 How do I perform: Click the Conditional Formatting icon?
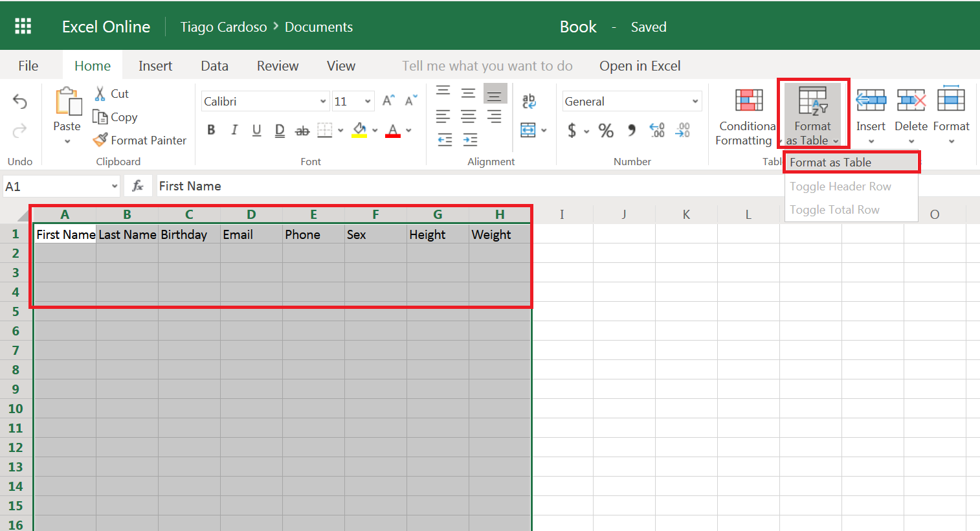748,101
